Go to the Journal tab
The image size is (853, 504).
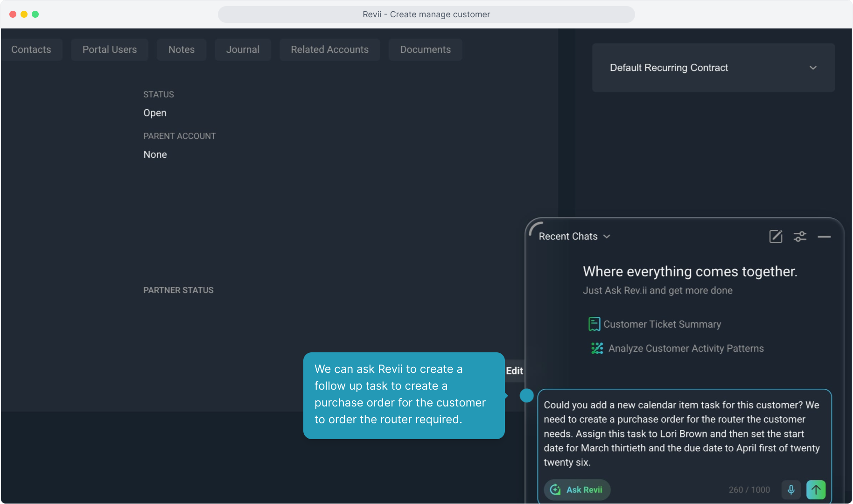(243, 49)
